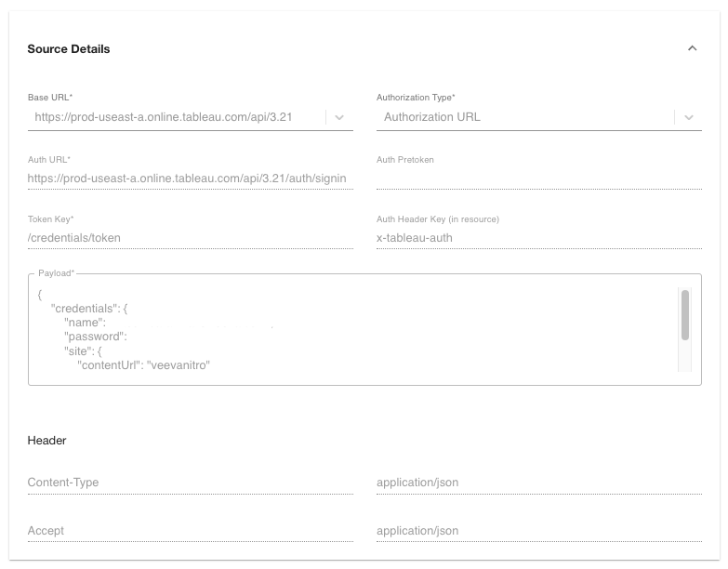
Task: Click the Payload box scrollbar
Action: pos(685,315)
